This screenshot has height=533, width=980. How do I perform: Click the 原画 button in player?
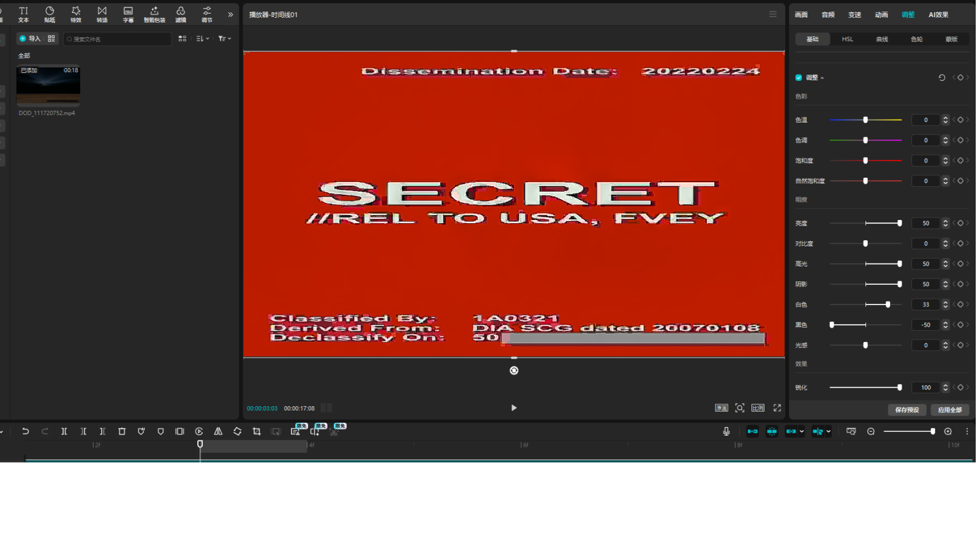(x=722, y=408)
